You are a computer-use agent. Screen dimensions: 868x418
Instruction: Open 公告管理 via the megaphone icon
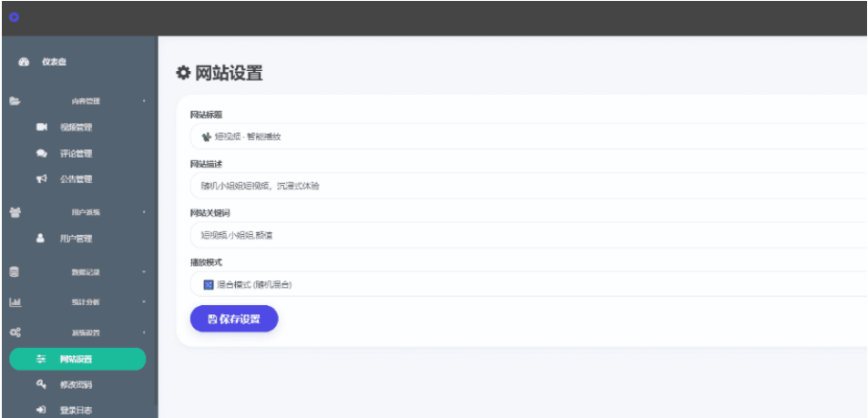[x=42, y=178]
